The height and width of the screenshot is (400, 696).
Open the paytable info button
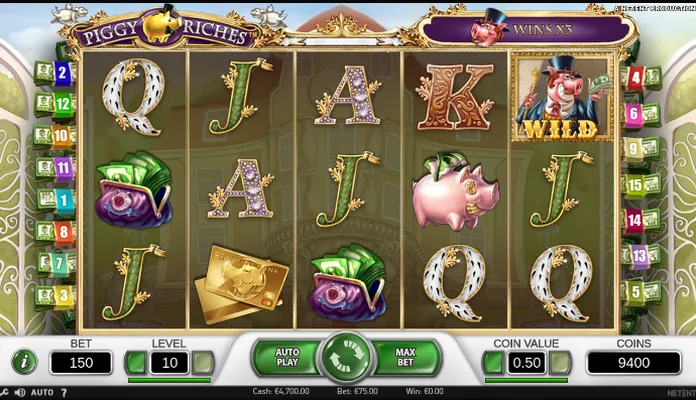click(24, 362)
